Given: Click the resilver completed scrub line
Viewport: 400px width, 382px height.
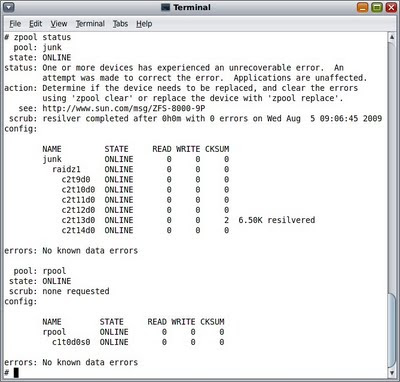Looking at the screenshot, I should point(195,119).
